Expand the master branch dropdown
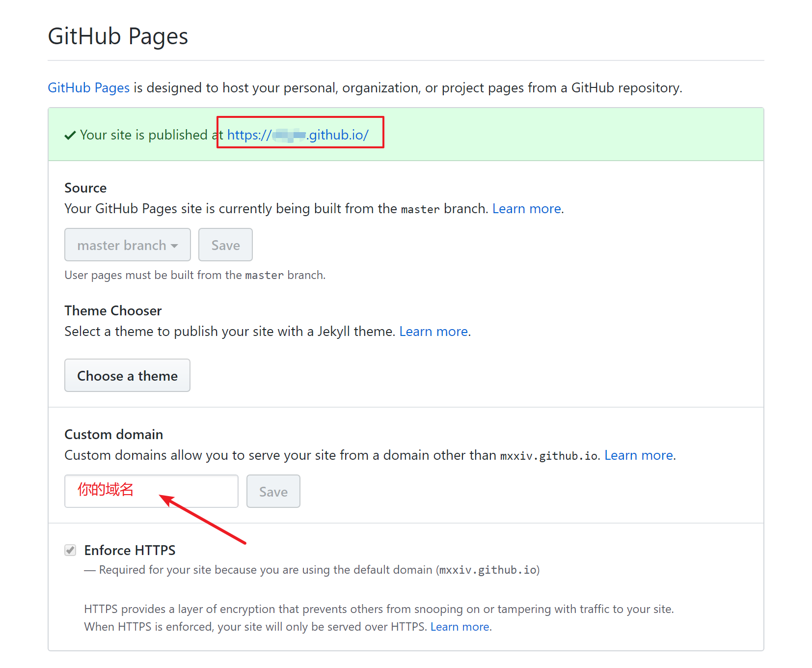The width and height of the screenshot is (812, 668). click(x=128, y=245)
